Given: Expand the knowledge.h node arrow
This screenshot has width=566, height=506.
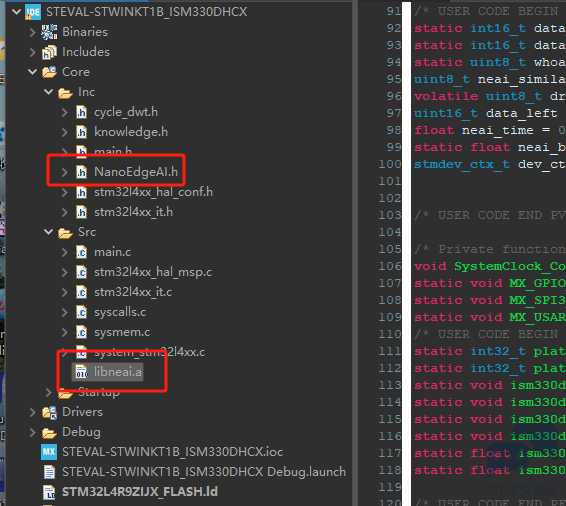Looking at the screenshot, I should point(65,132).
